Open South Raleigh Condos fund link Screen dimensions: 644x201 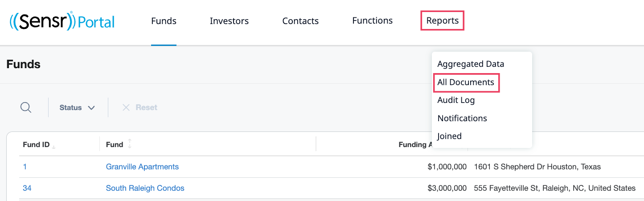coord(145,188)
